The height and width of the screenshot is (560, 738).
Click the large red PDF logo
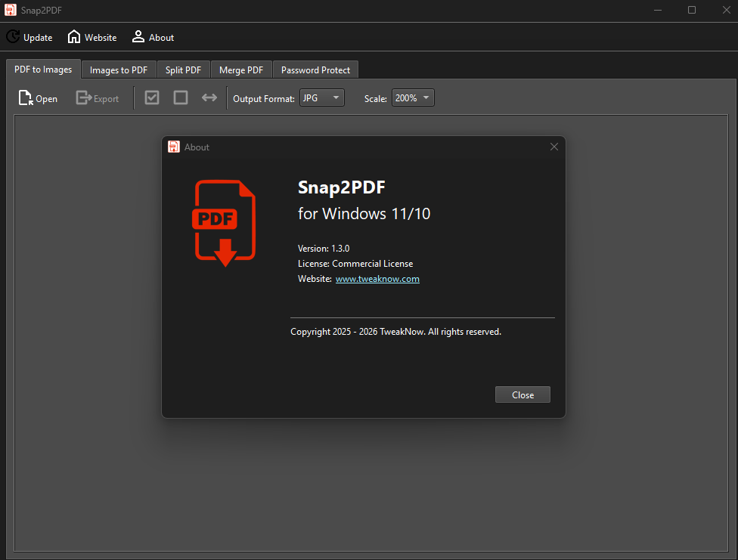225,224
